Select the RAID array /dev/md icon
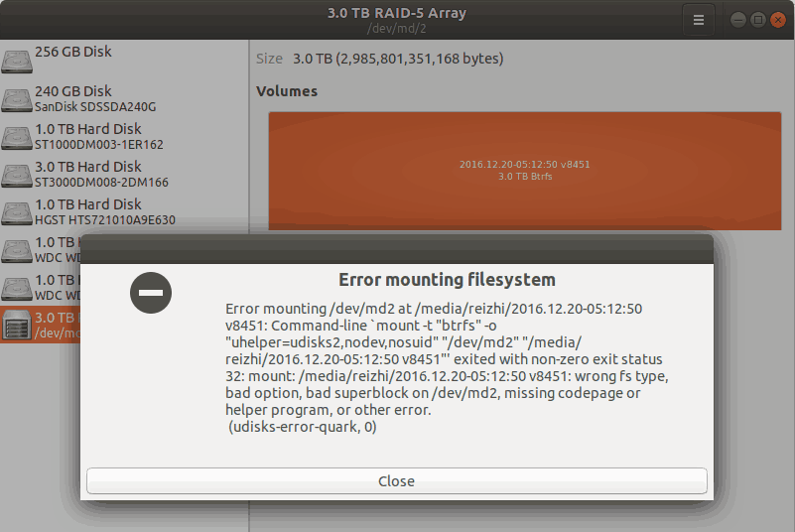The image size is (795, 532). click(x=17, y=325)
